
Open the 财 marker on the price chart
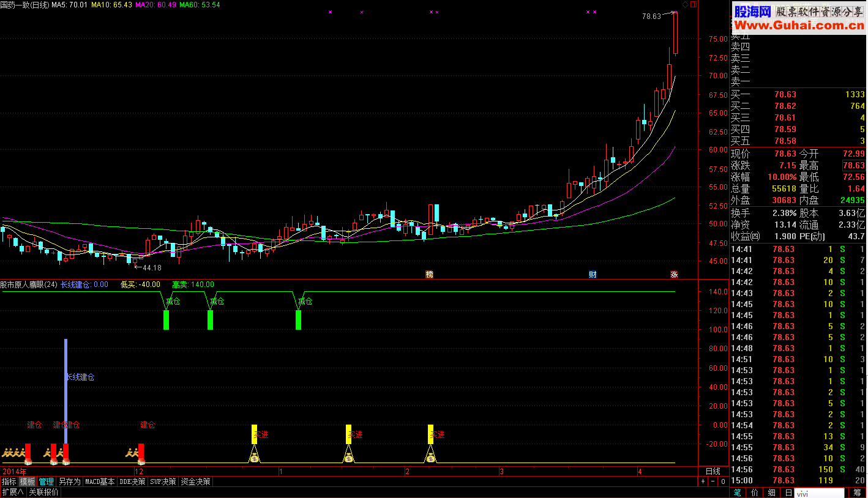593,275
